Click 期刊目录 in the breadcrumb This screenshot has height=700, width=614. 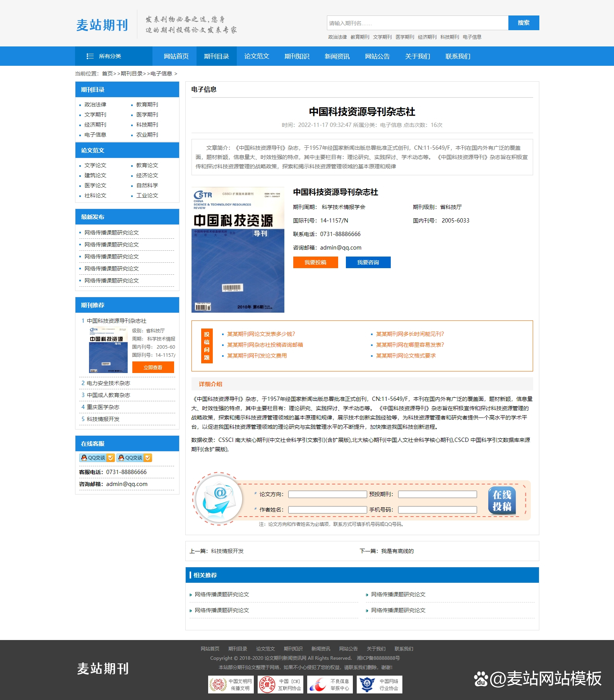coord(132,74)
